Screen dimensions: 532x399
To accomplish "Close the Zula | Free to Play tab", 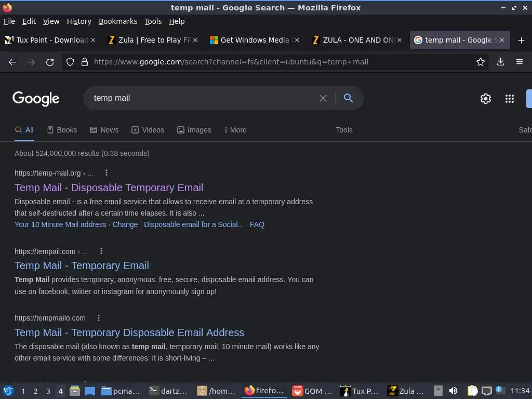I will (x=195, y=40).
